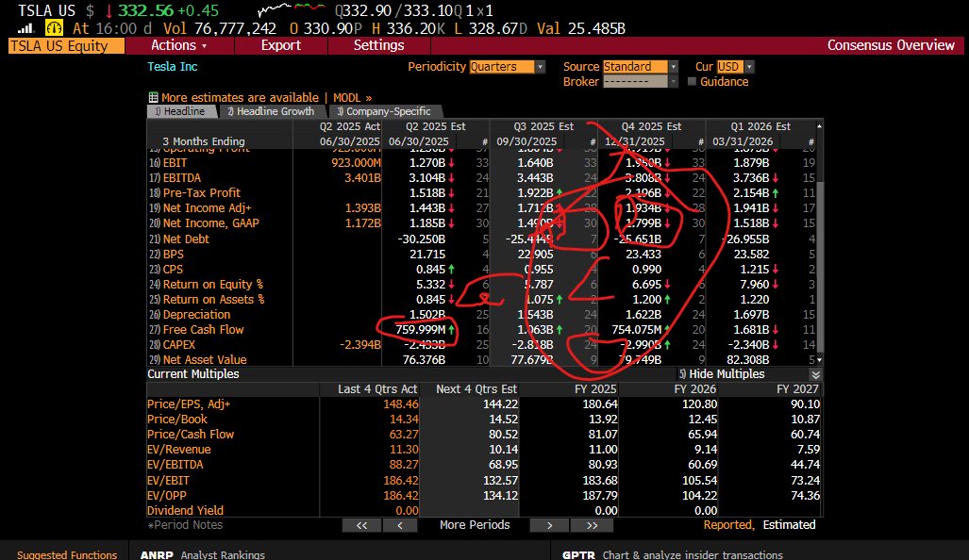Viewport: 969px width, 560px height.
Task: Click the Price/Cash Flow multiple label
Action: pos(191,434)
